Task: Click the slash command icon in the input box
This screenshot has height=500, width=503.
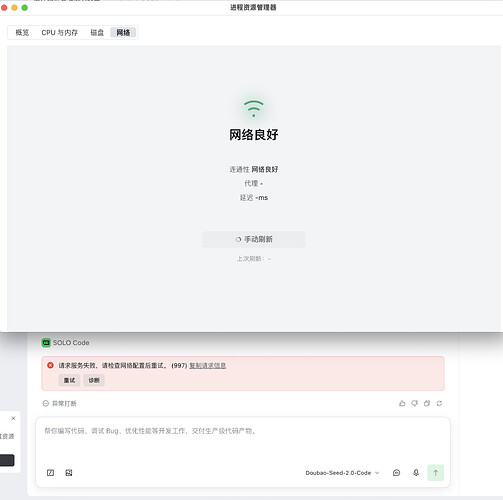Action: tap(50, 473)
